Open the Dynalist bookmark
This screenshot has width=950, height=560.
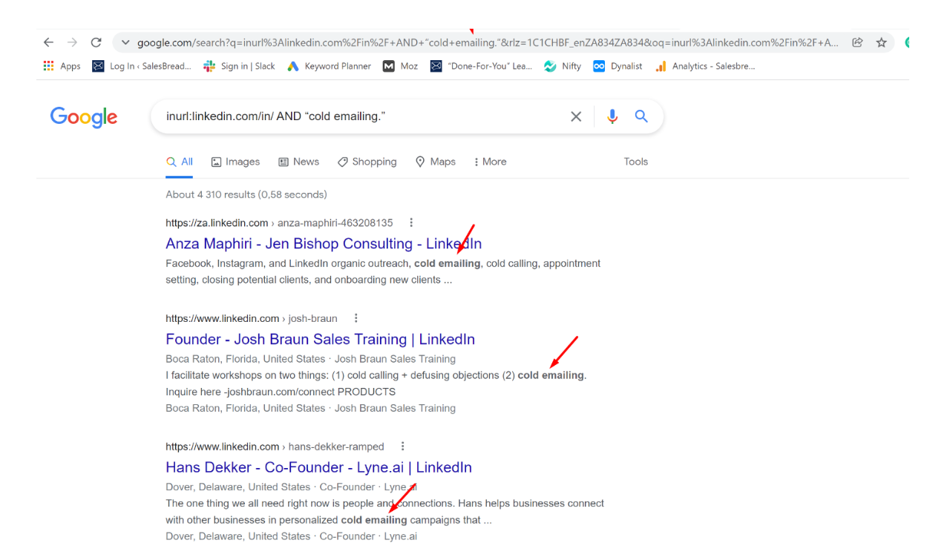click(x=618, y=66)
